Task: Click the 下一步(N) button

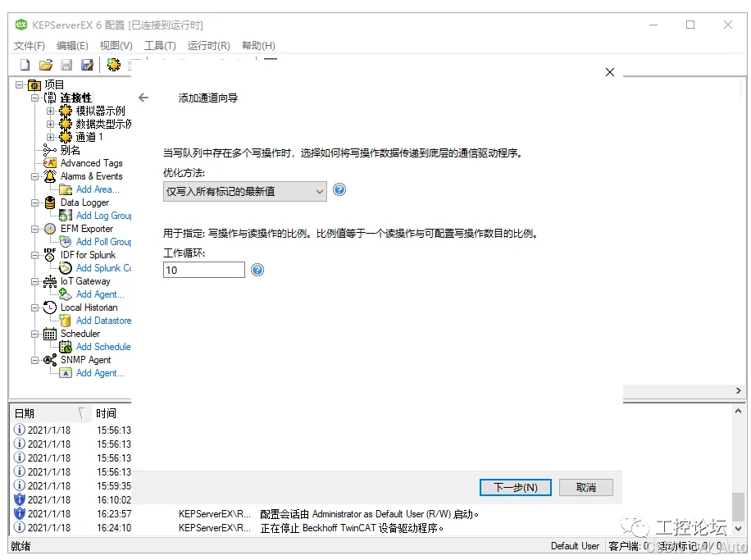Action: click(516, 488)
